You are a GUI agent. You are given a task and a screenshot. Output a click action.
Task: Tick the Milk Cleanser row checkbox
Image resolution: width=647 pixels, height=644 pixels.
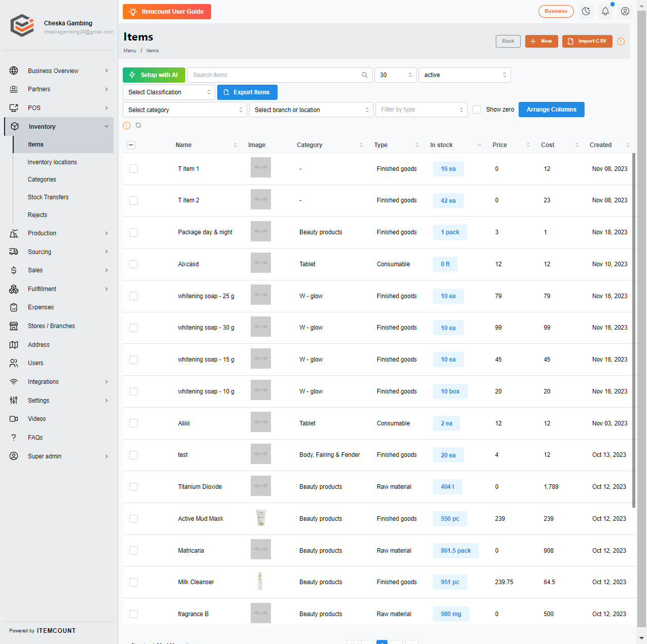click(133, 582)
